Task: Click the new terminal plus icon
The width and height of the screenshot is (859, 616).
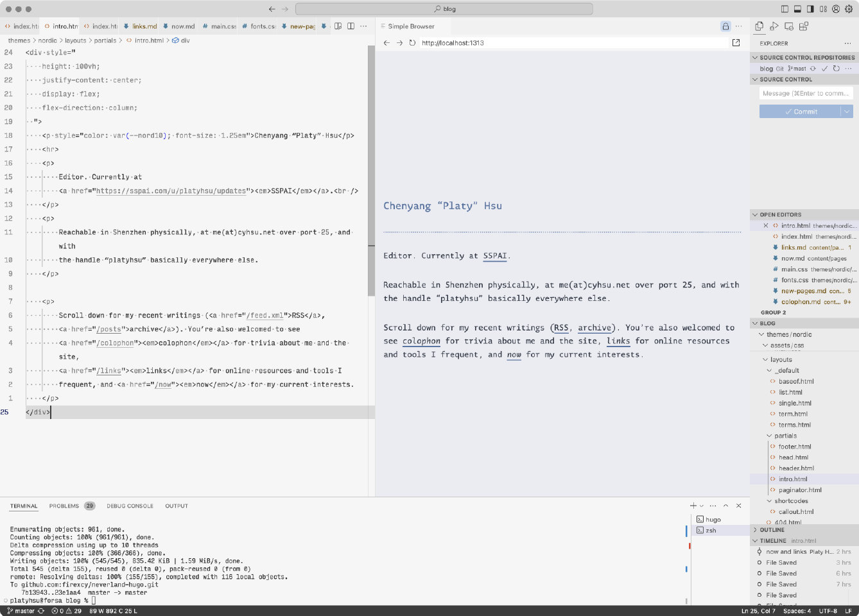Action: [693, 506]
